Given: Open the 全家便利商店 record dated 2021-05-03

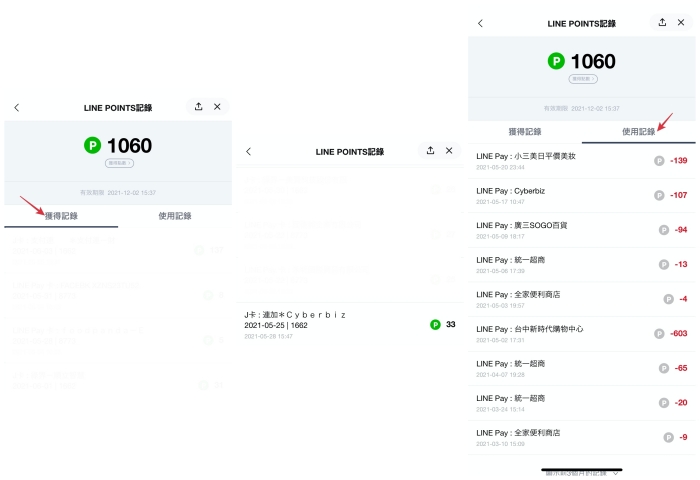Looking at the screenshot, I should click(x=582, y=299).
